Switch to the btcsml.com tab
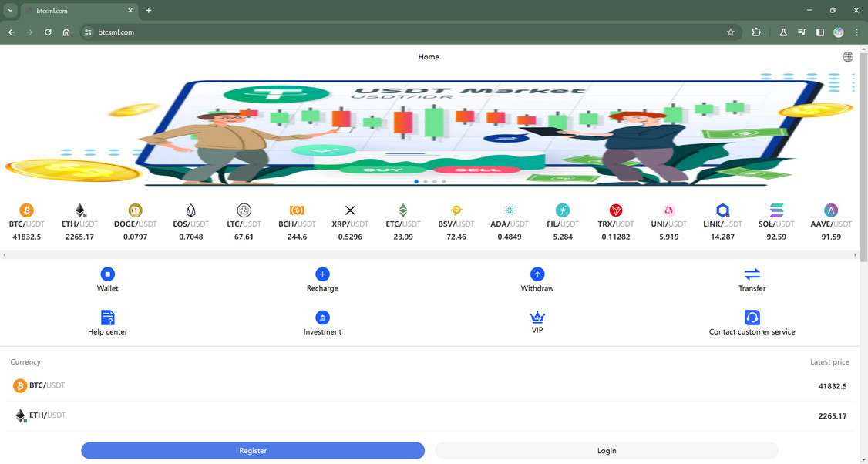The height and width of the screenshot is (464, 868). [79, 11]
